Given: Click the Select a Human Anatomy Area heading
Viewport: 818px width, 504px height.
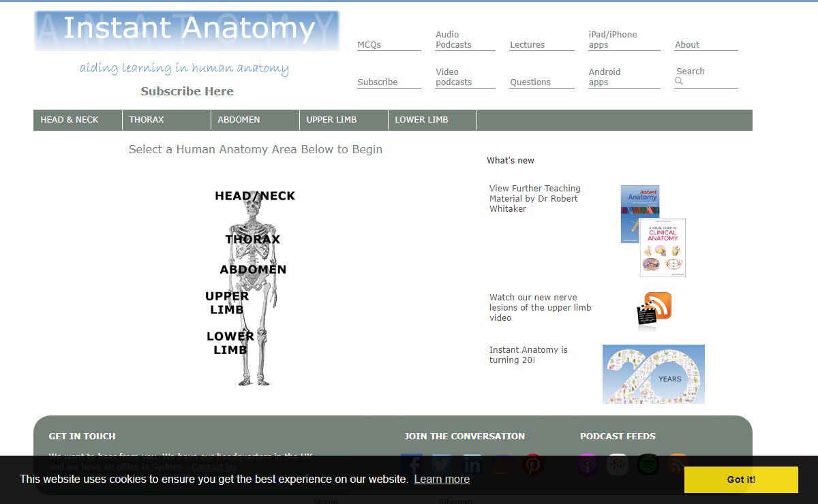Looking at the screenshot, I should point(256,149).
